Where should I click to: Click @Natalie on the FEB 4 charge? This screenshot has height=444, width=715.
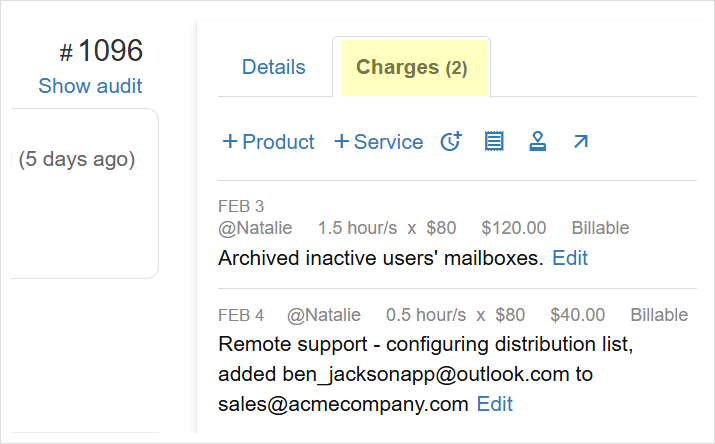(324, 315)
